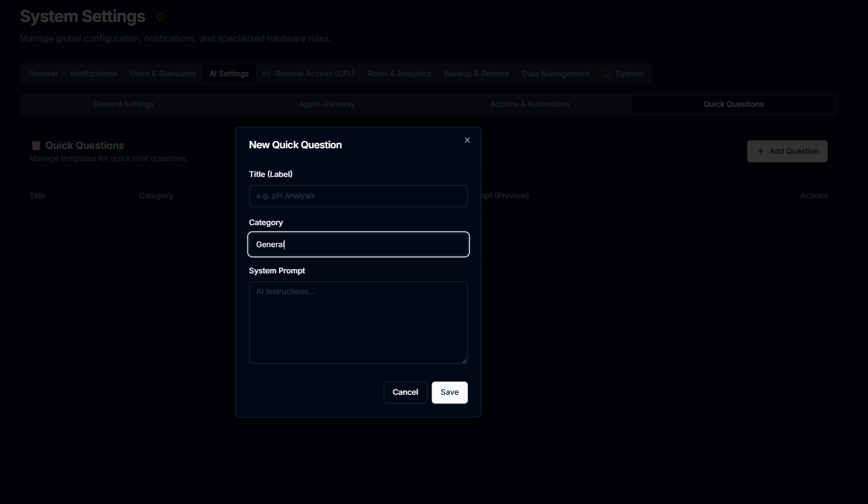
Task: Select the Quick Questions sub-tab
Action: pyautogui.click(x=733, y=104)
